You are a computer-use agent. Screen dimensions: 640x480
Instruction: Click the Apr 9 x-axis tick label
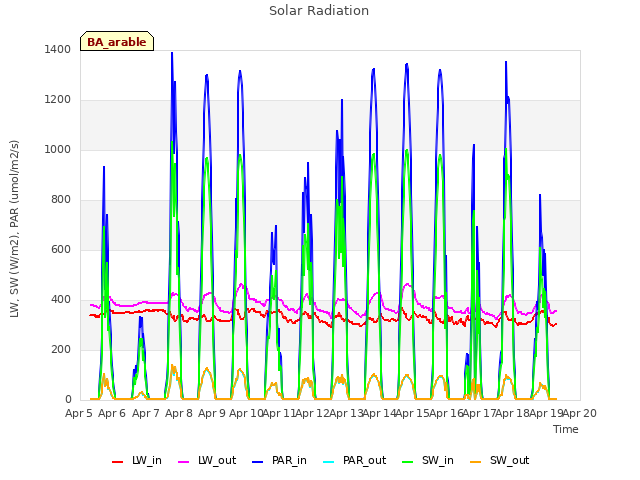(x=212, y=413)
